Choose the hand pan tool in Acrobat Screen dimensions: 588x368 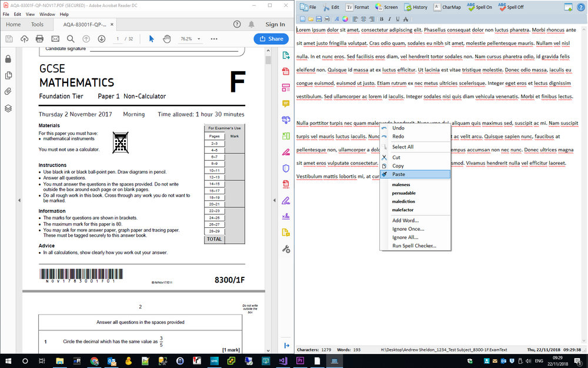click(167, 39)
